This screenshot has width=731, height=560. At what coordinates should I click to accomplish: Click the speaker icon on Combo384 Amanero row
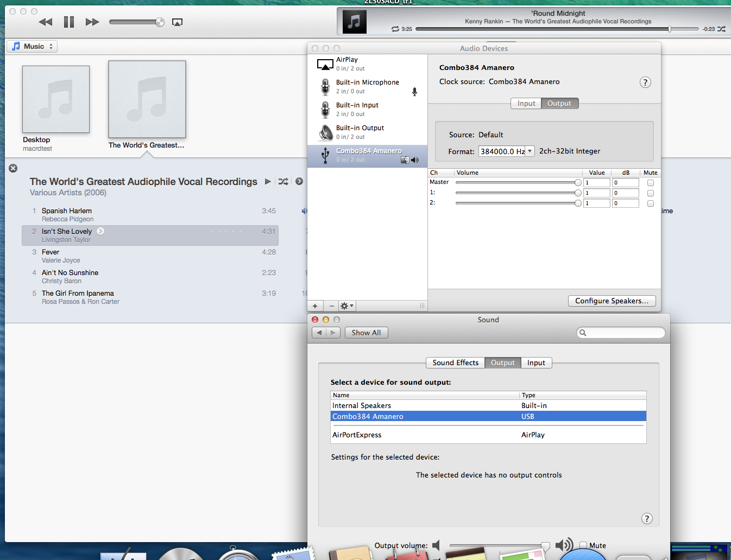(x=415, y=160)
